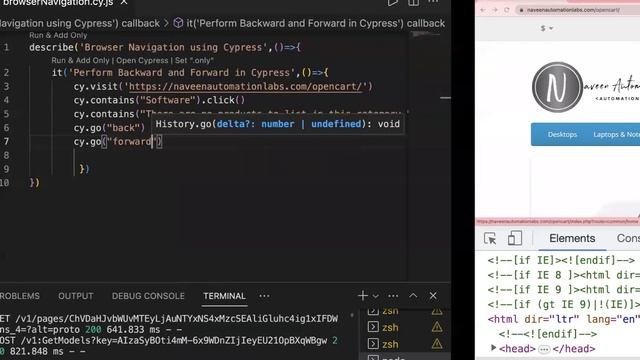The height and width of the screenshot is (360, 640).
Task: Click the browser address bar
Action: 578,10
